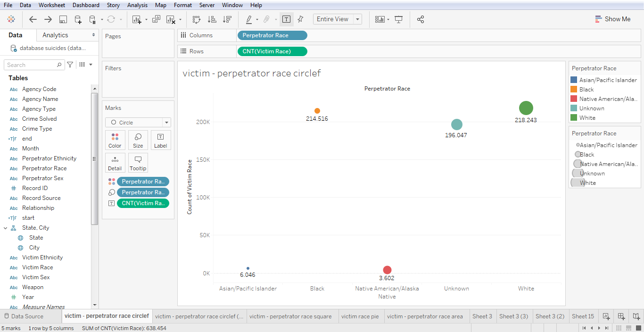The width and height of the screenshot is (644, 332).
Task: Click the Size marks card button
Action: click(x=138, y=140)
